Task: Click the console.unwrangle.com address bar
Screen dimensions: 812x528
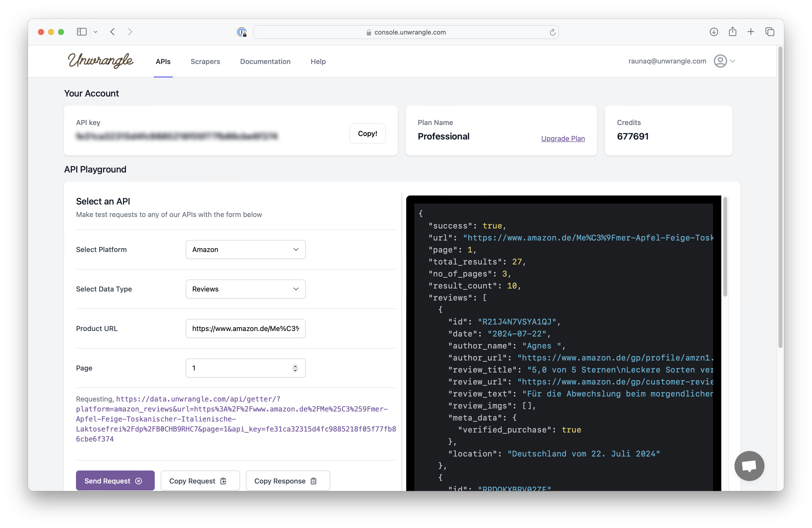Action: point(406,32)
